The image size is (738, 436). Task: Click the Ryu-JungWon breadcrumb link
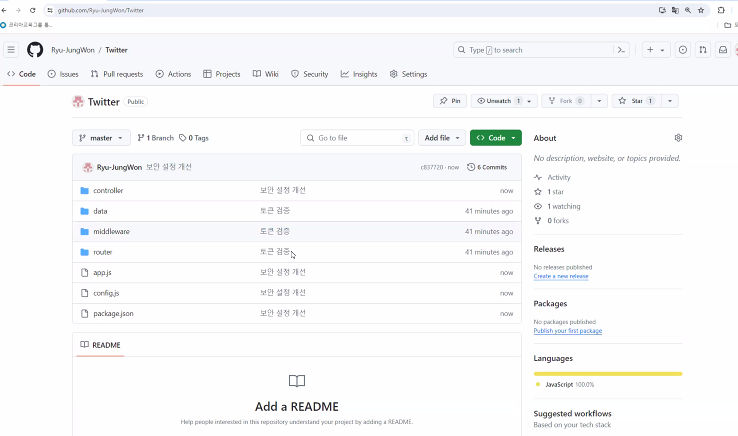73,50
